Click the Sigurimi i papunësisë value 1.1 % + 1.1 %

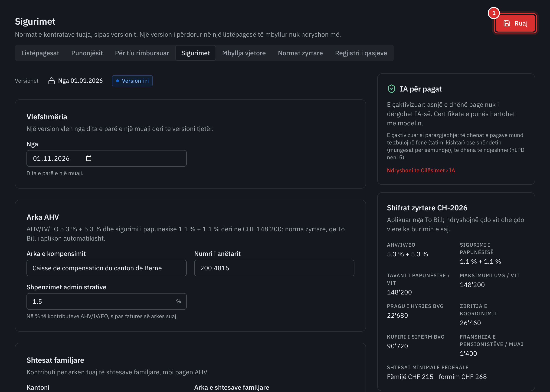click(480, 261)
